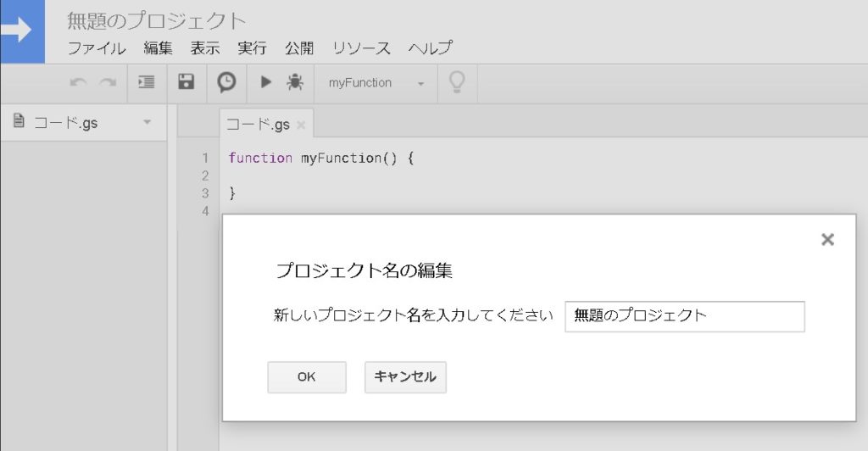Open the ファイル menu
The image size is (868, 451).
97,48
